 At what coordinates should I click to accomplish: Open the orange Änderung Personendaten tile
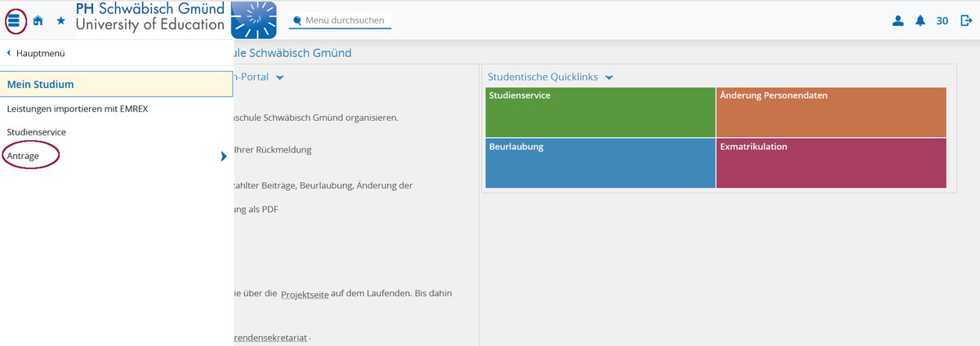tap(831, 113)
